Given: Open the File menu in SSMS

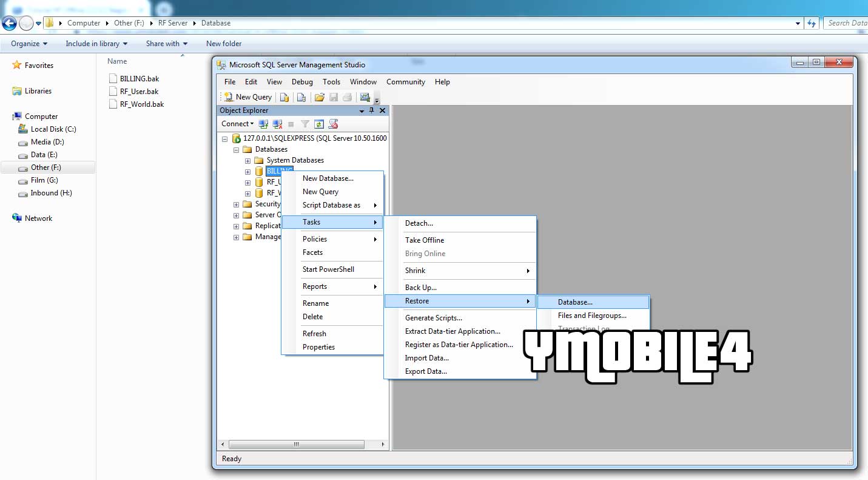Looking at the screenshot, I should (230, 82).
